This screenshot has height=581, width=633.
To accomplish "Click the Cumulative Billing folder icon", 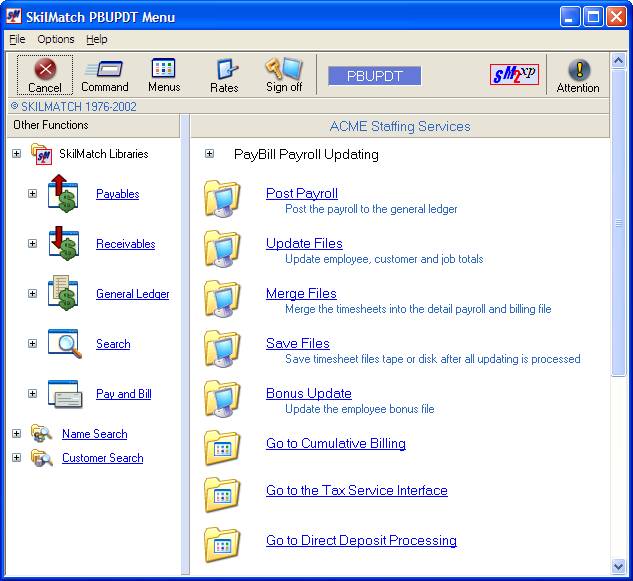I will (x=222, y=448).
